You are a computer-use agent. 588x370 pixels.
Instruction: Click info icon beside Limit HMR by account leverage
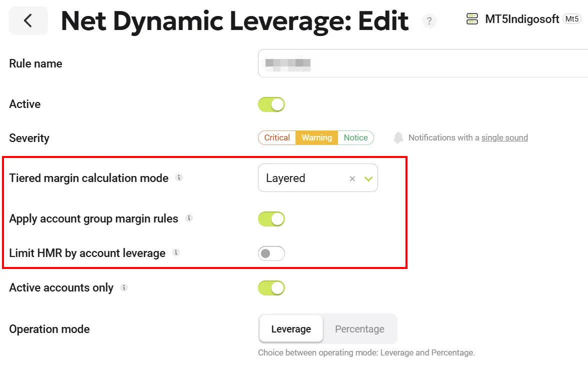click(175, 252)
